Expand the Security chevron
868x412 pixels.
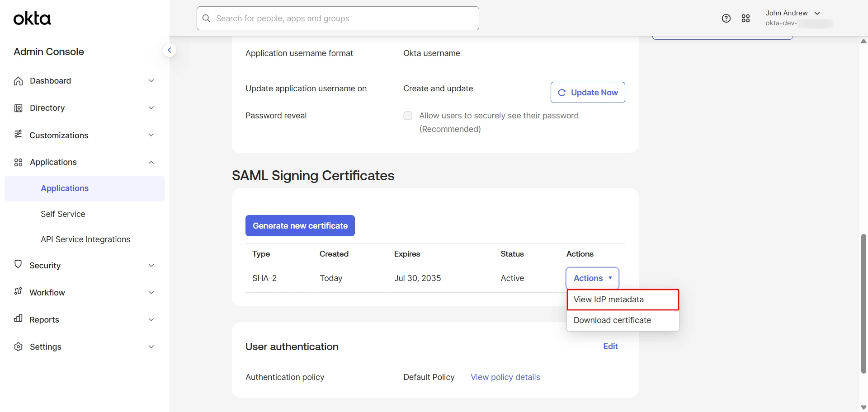pos(151,266)
